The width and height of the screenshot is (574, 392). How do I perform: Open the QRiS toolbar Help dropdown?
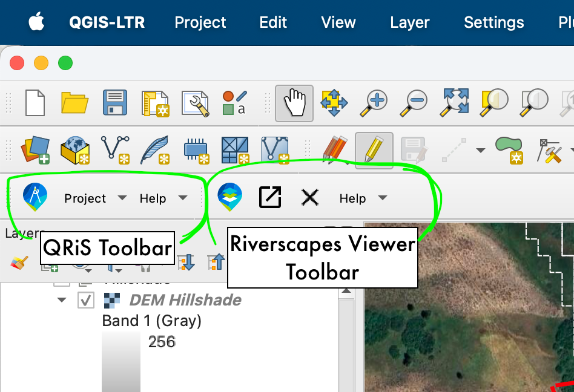tap(163, 198)
